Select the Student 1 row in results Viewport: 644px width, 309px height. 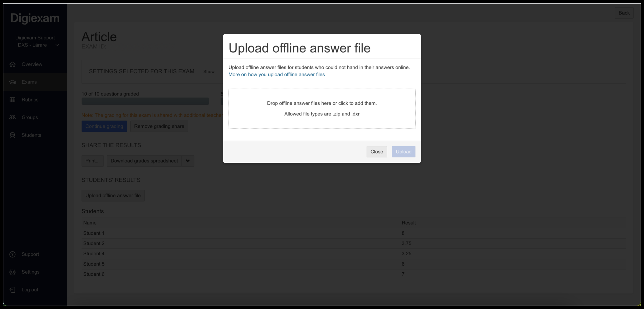[353, 233]
